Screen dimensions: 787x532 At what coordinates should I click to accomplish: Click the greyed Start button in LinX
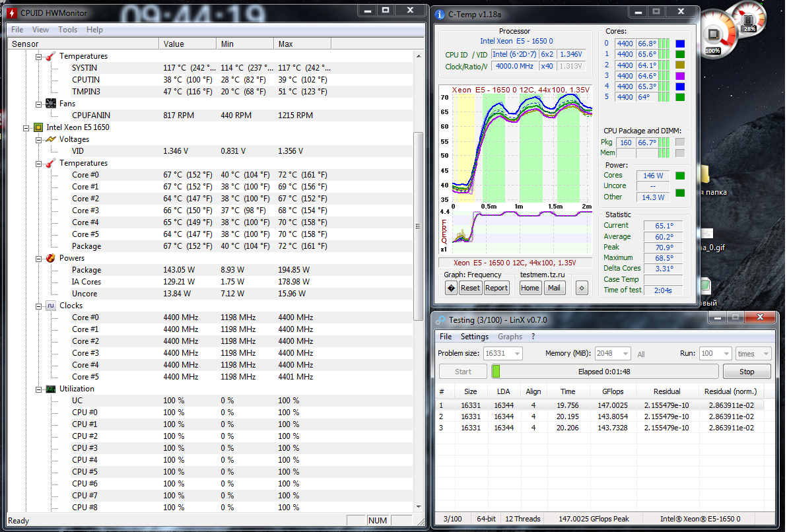[463, 372]
